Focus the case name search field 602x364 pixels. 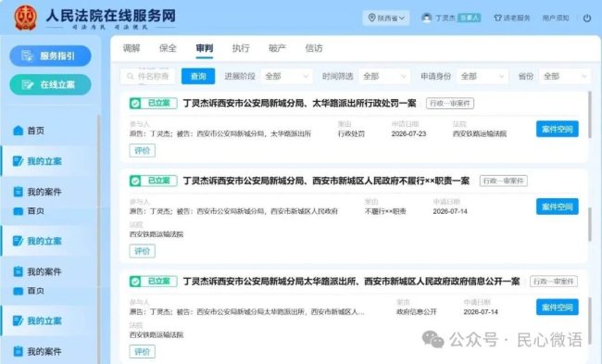click(148, 76)
